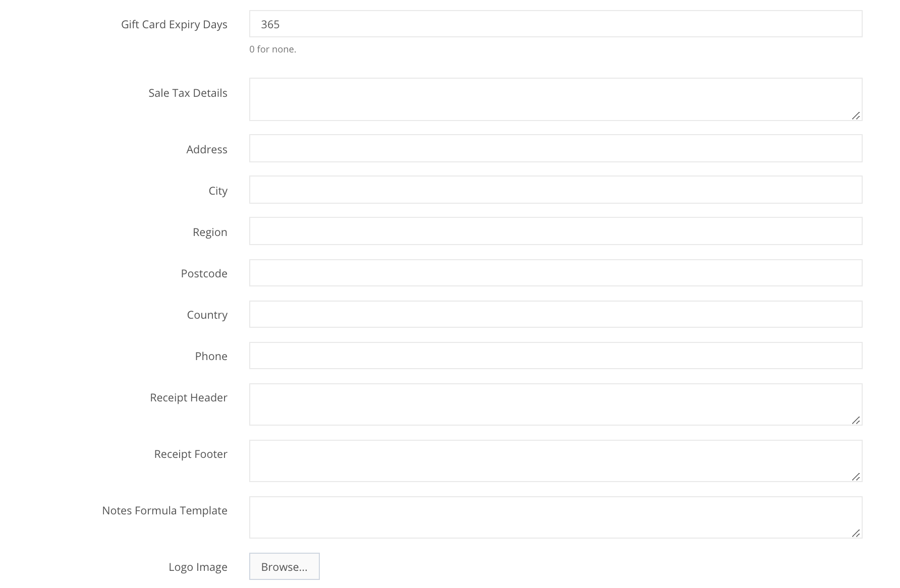Click the Notes Formula Template label
The width and height of the screenshot is (900, 588).
pos(164,510)
